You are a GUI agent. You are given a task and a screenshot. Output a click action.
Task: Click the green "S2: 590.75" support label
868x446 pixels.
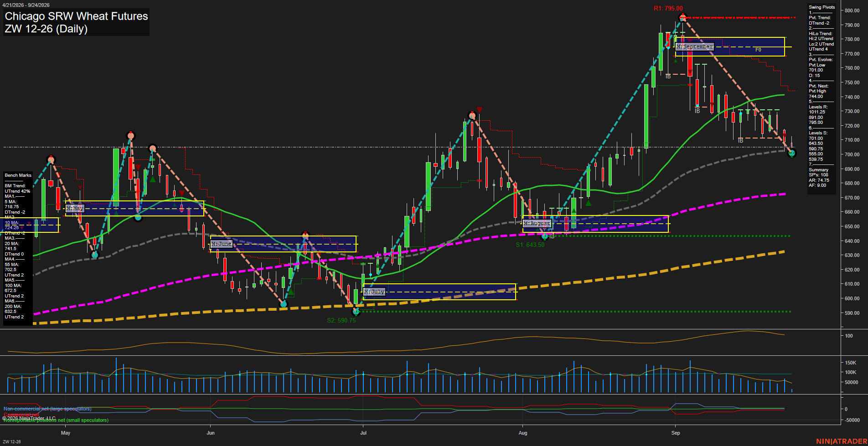(341, 320)
